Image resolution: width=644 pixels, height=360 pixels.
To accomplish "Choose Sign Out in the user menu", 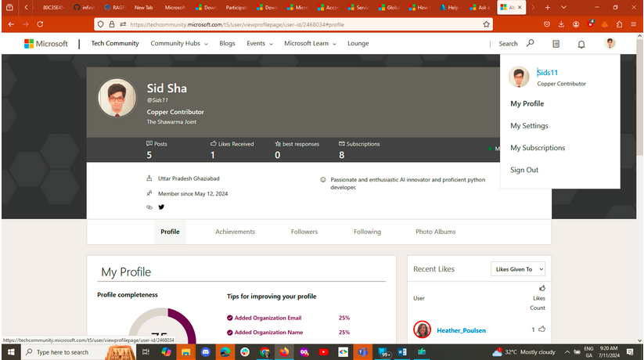I will pyautogui.click(x=524, y=170).
